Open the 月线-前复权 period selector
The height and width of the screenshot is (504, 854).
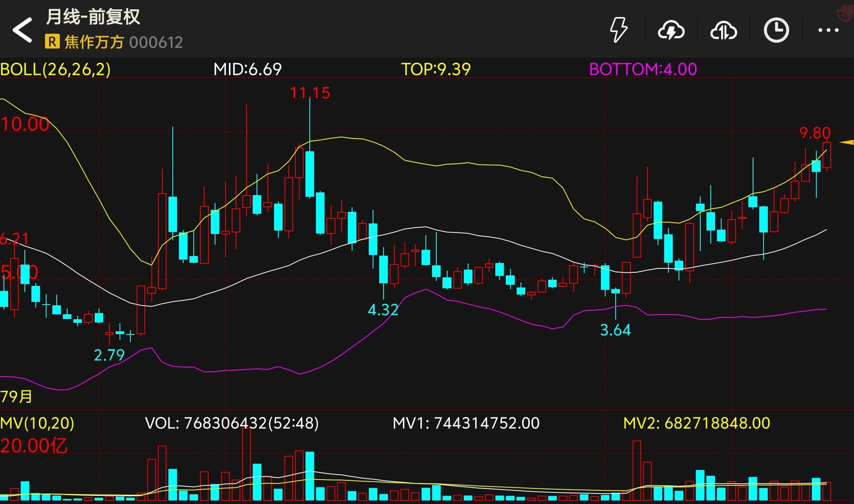point(93,17)
